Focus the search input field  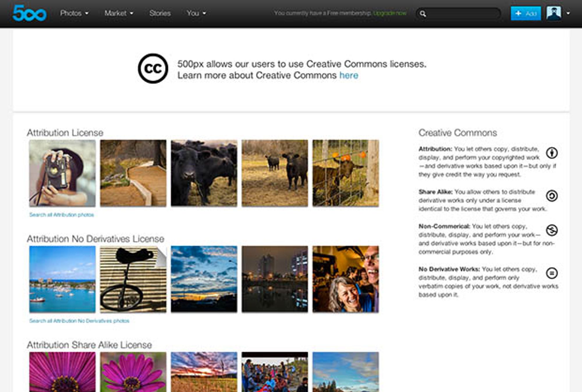click(x=463, y=14)
